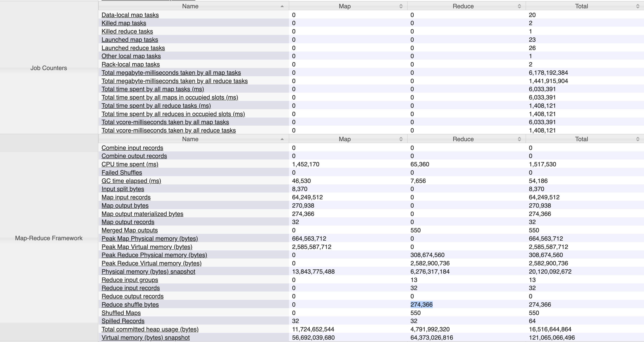Open the Killed map tasks counter
The image size is (644, 342).
tap(124, 23)
